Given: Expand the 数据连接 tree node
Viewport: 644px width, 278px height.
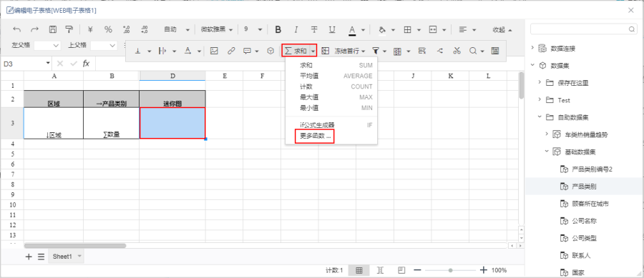Looking at the screenshot, I should click(x=532, y=48).
